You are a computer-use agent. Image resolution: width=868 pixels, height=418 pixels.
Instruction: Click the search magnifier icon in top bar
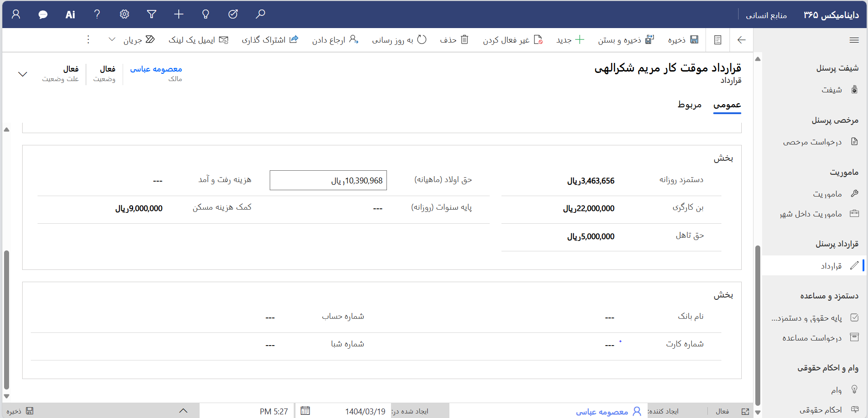point(260,14)
